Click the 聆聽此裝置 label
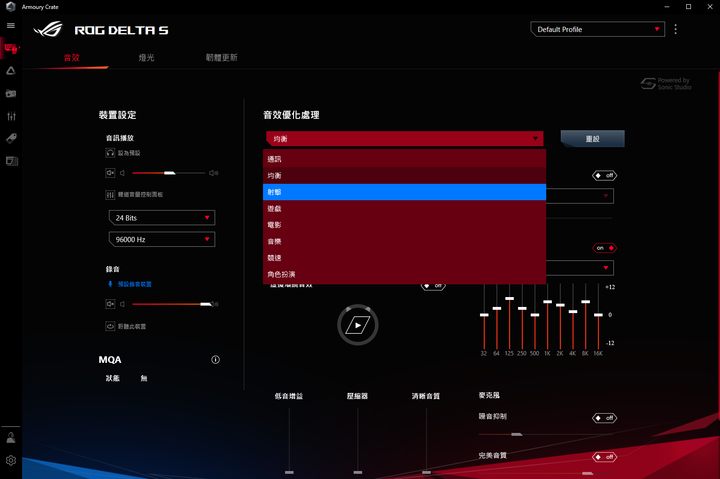The height and width of the screenshot is (479, 720). tap(132, 326)
